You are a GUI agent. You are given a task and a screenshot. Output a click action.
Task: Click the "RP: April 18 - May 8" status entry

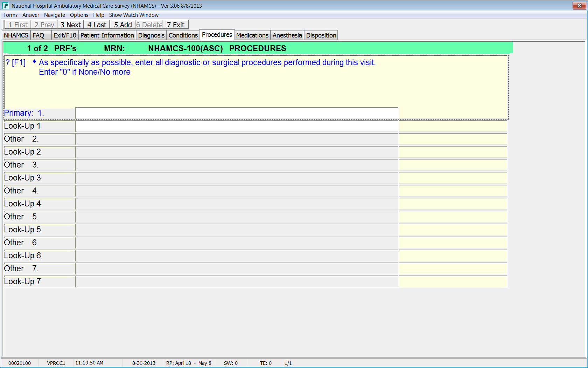click(x=189, y=363)
